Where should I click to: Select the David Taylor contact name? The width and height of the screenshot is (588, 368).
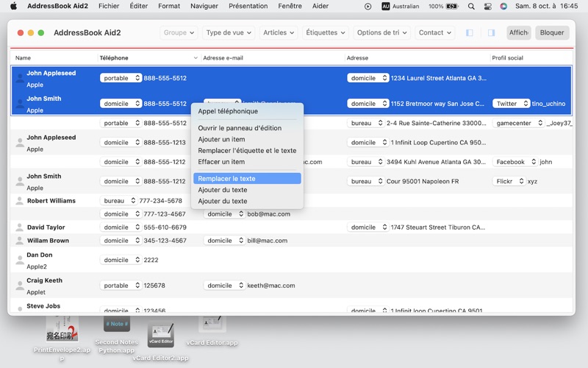[x=46, y=227]
